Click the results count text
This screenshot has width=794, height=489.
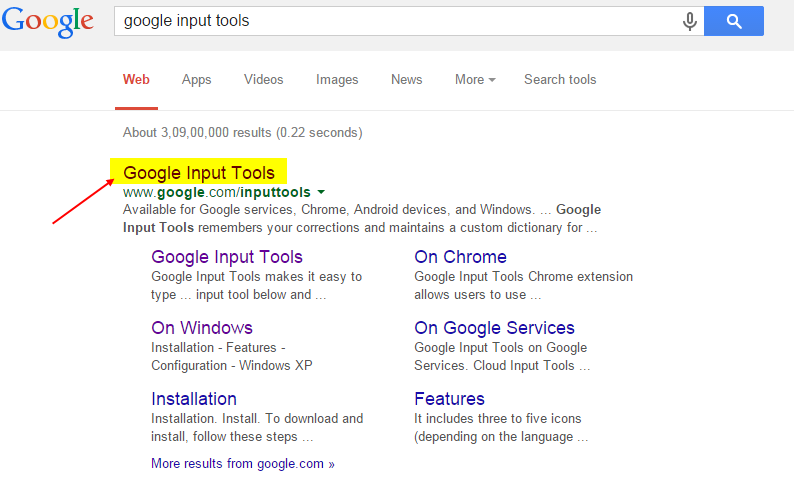click(243, 133)
